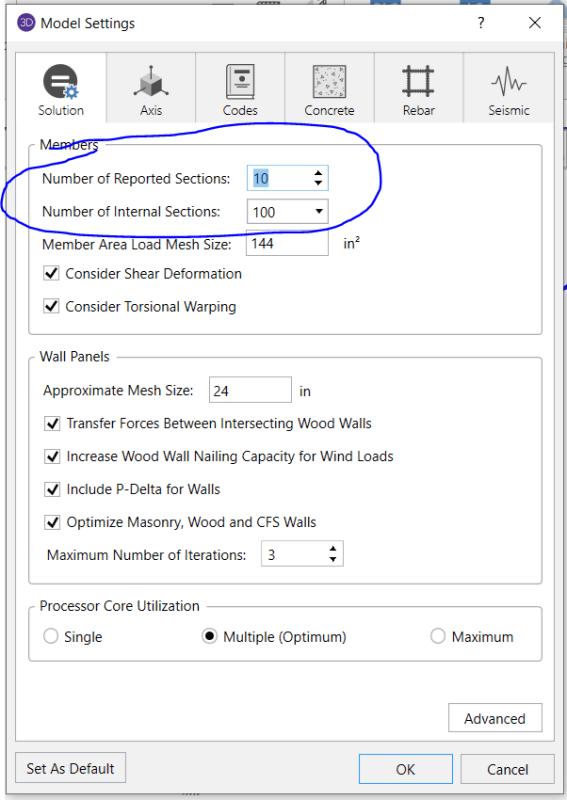567x800 pixels.
Task: Open the Solution tab
Action: pos(61,88)
